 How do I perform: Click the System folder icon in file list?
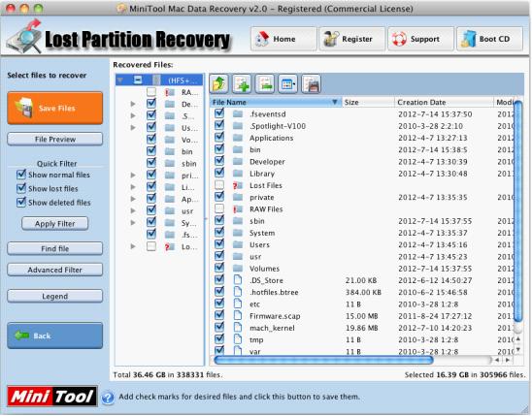[x=238, y=233]
